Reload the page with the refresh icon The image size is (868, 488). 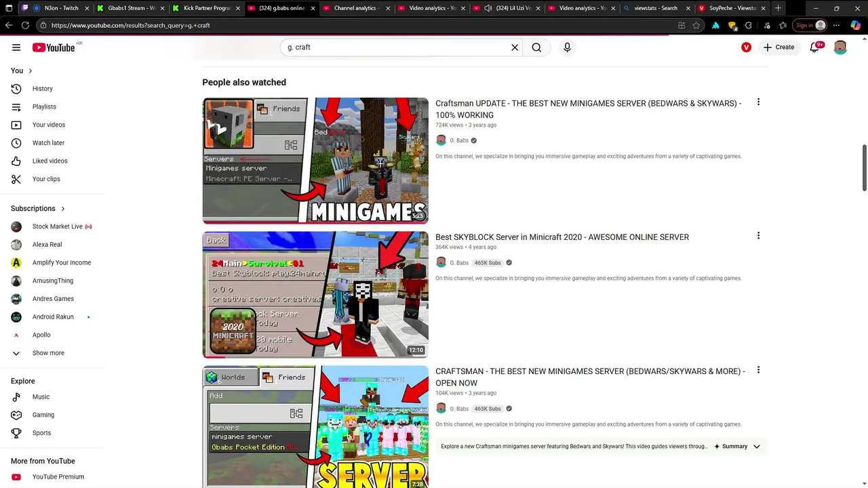click(x=25, y=25)
